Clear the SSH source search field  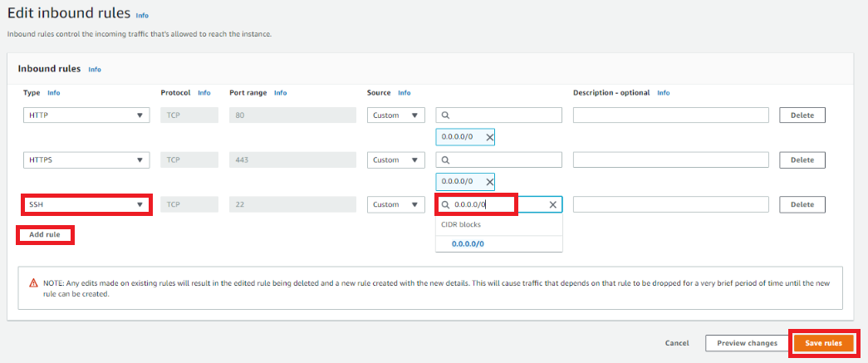553,204
